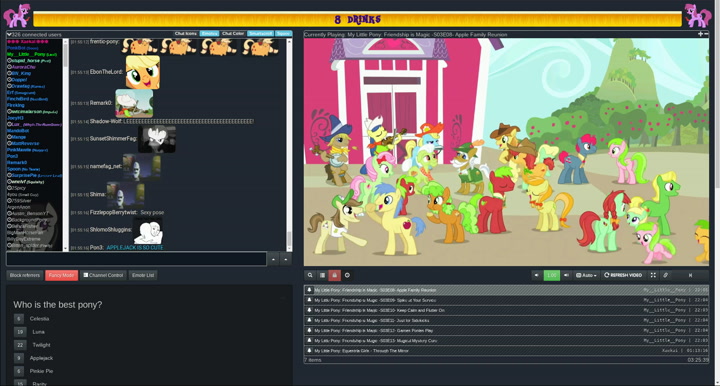
Task: Toggle Fancy Mode off
Action: coord(62,275)
